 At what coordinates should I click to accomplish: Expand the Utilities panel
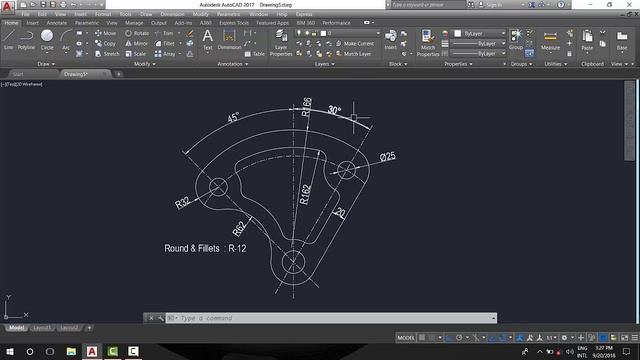click(556, 64)
